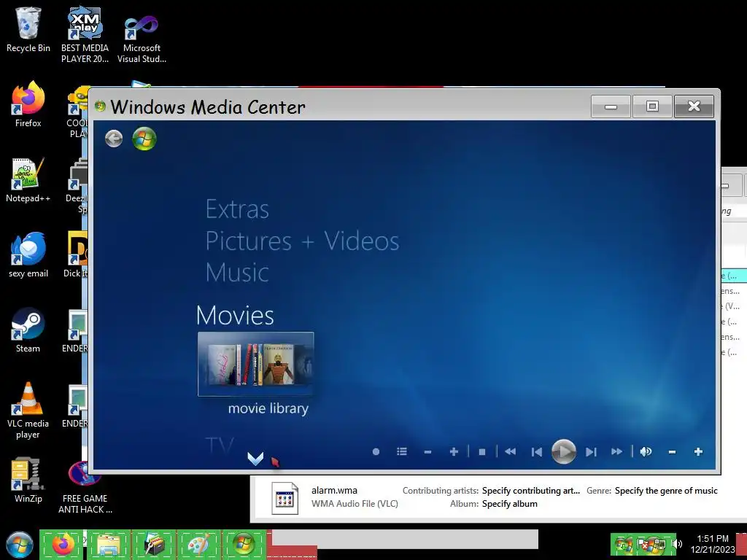This screenshot has width=747, height=560.
Task: Click channel down minus next to guide icon
Action: click(x=427, y=452)
